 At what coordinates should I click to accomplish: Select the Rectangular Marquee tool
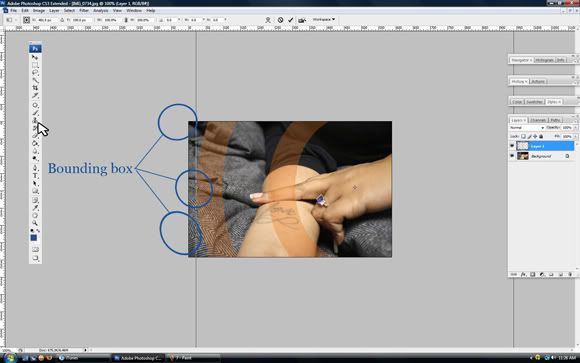(35, 65)
